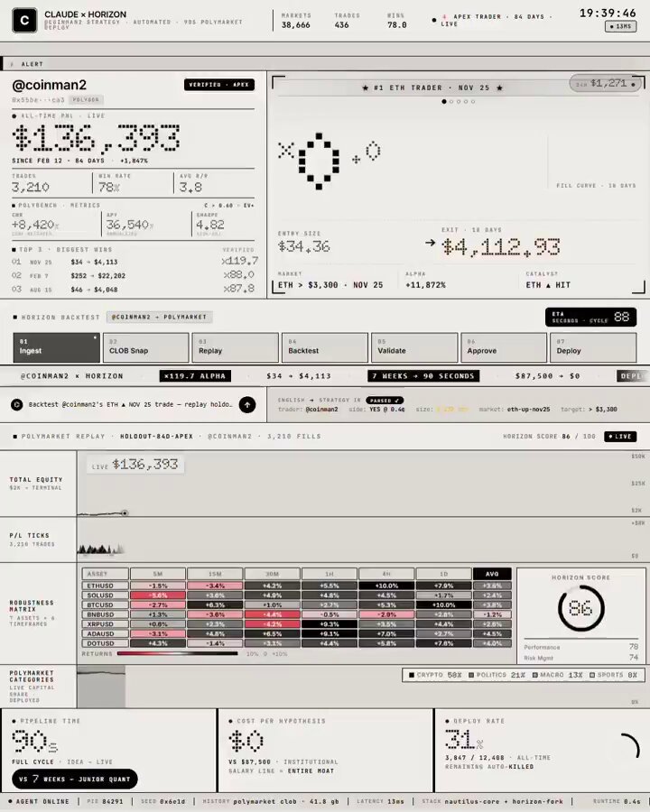Click the AGENT ONLINE status indicator
650x812 pixels.
pos(38,801)
